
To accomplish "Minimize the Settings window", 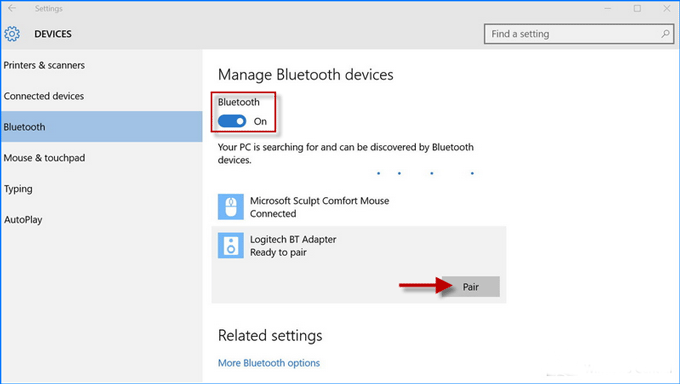I will (x=608, y=8).
